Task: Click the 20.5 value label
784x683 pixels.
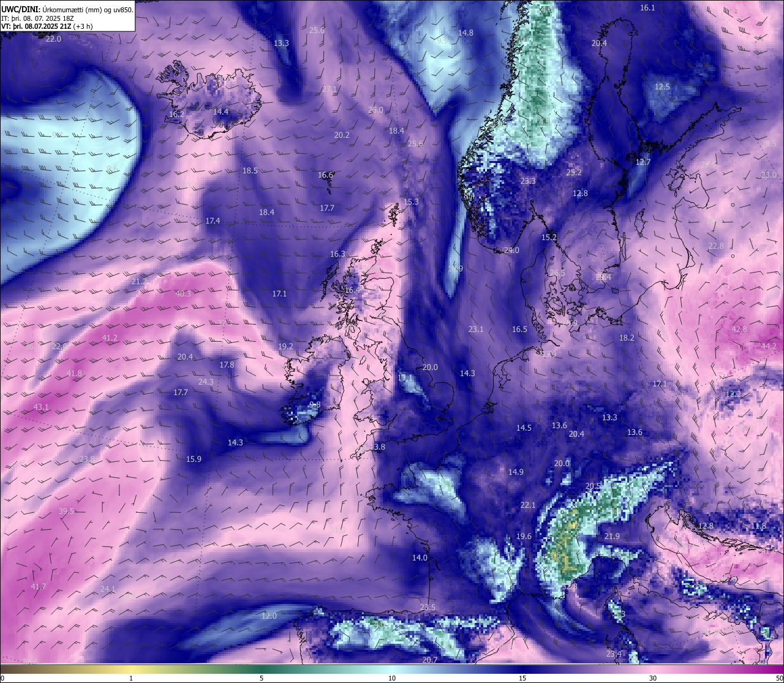Action: pyautogui.click(x=593, y=486)
